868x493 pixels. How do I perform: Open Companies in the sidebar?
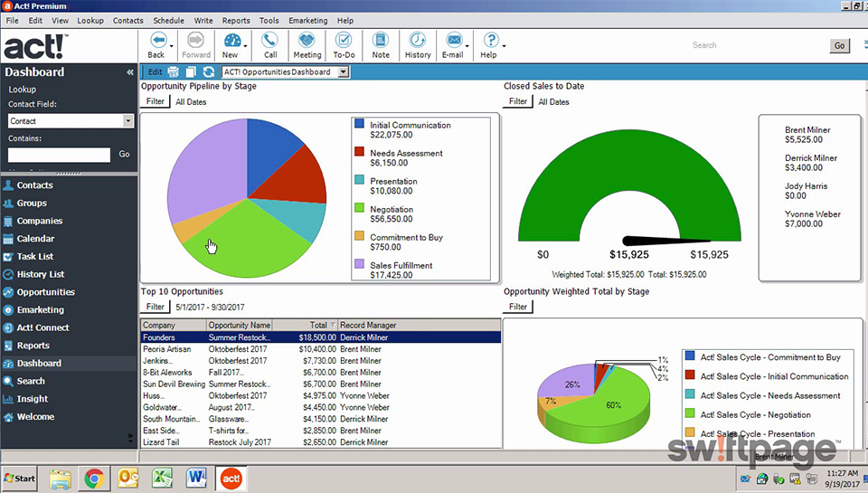39,221
